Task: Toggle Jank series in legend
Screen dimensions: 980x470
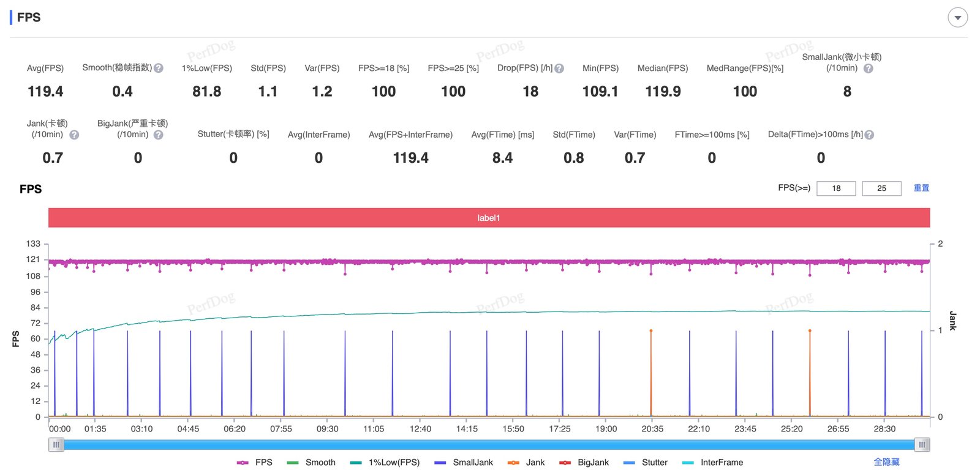Action: (526, 463)
